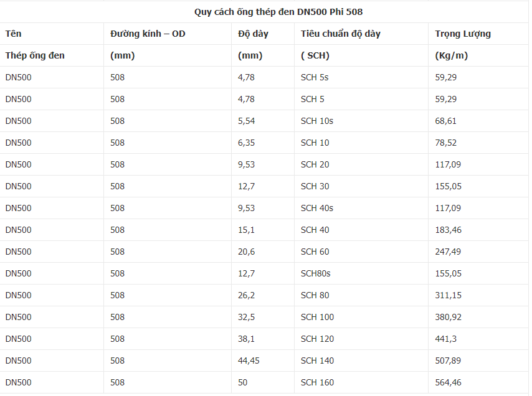Select weight value 183,46
The width and height of the screenshot is (532, 396).
pyautogui.click(x=449, y=230)
